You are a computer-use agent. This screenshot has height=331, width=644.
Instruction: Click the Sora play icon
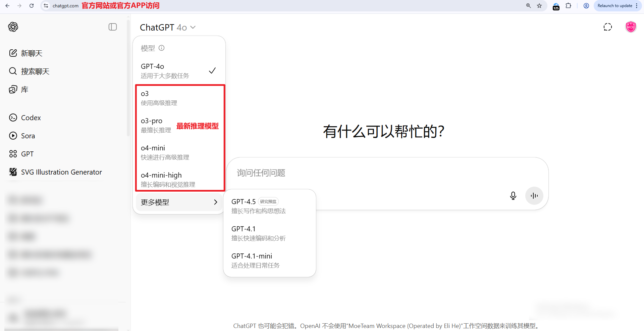[13, 136]
